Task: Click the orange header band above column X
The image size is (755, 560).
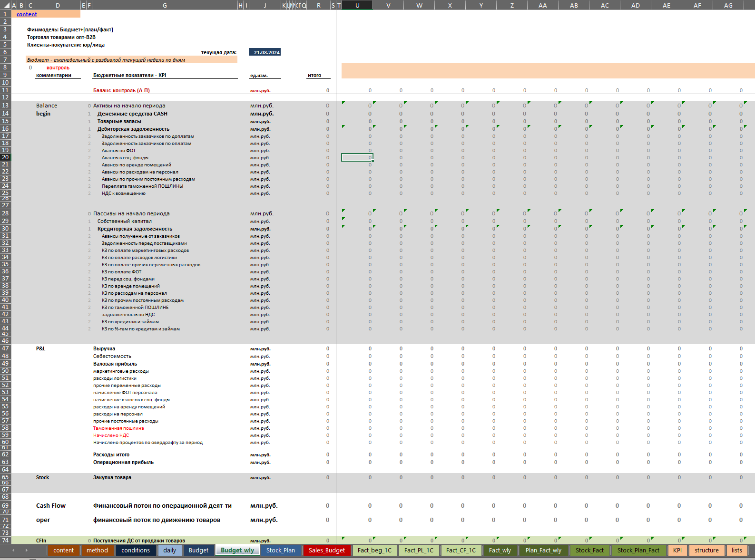Action: click(x=450, y=71)
